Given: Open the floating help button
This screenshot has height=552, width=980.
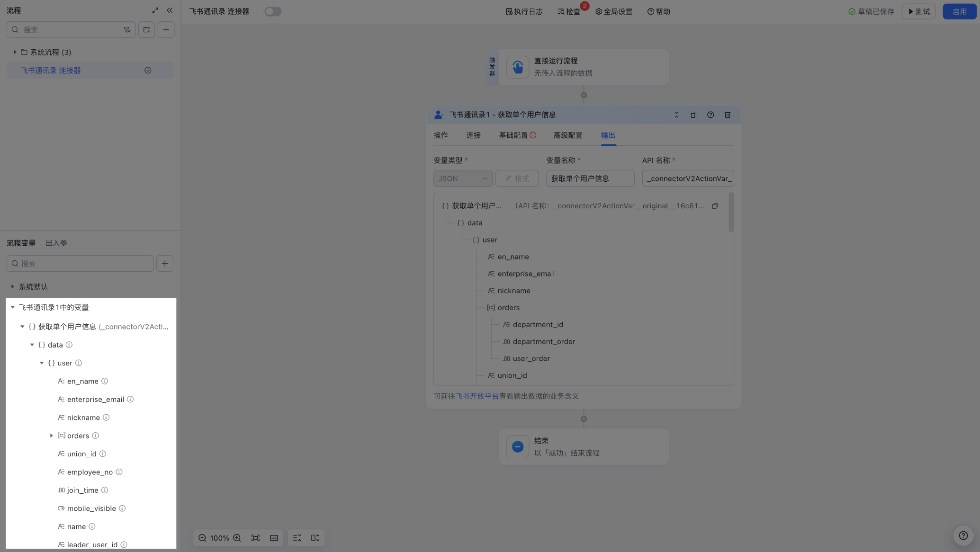Looking at the screenshot, I should (963, 535).
